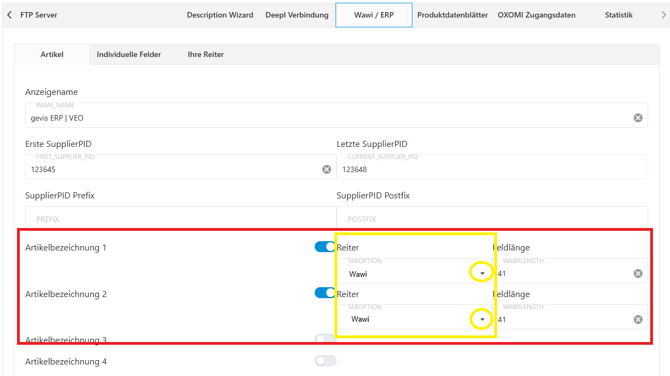The width and height of the screenshot is (670, 376).
Task: Enable the Artikelbezeichnung 3 switch
Action: (x=326, y=339)
